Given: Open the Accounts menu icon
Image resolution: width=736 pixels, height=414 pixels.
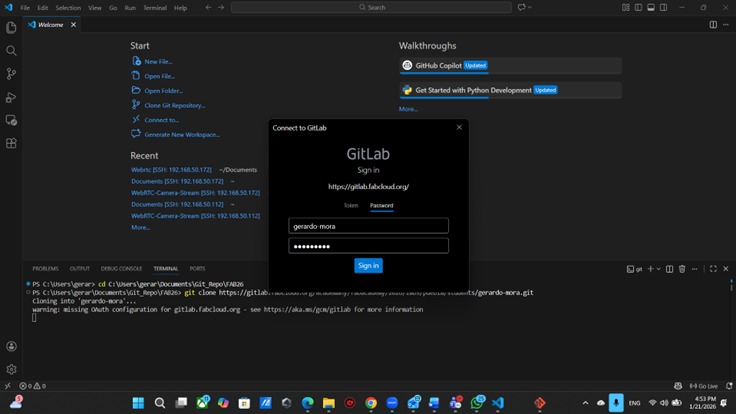Looking at the screenshot, I should coord(11,346).
